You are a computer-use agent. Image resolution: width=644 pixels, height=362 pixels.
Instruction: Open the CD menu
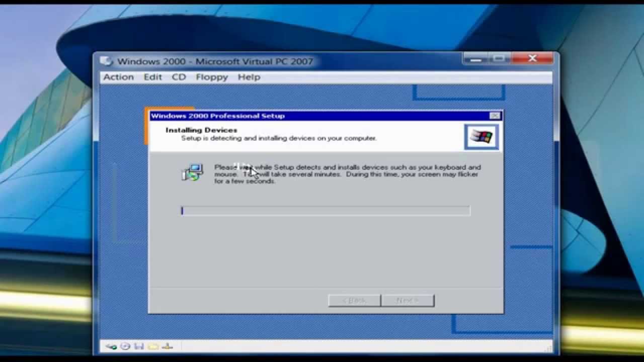click(179, 77)
